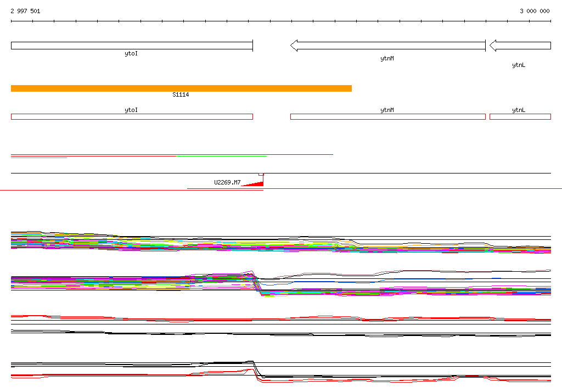The image size is (562, 392).
Task: Click the ytnM label under the arrow
Action: [x=387, y=58]
